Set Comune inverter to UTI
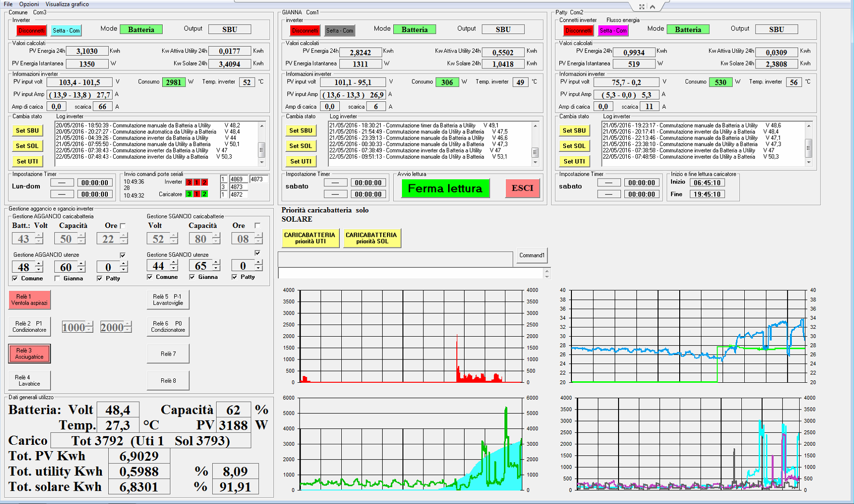Image resolution: width=854 pixels, height=504 pixels. coord(27,162)
